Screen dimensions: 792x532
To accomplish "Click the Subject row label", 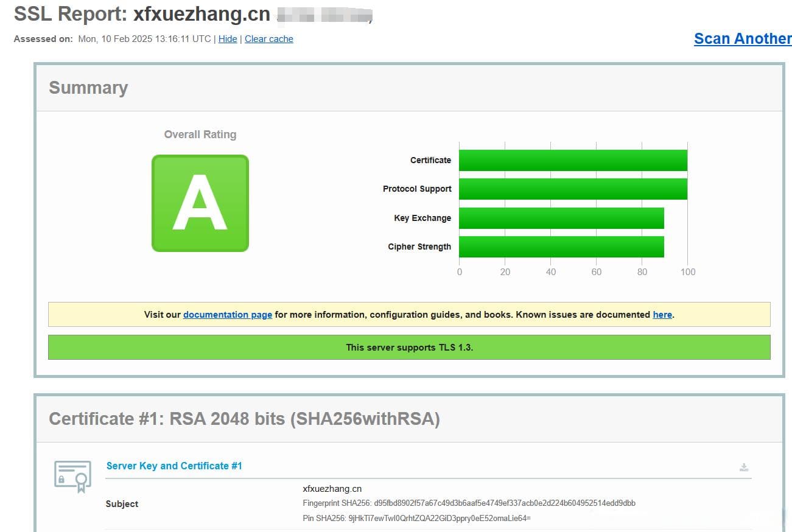I will pyautogui.click(x=122, y=504).
